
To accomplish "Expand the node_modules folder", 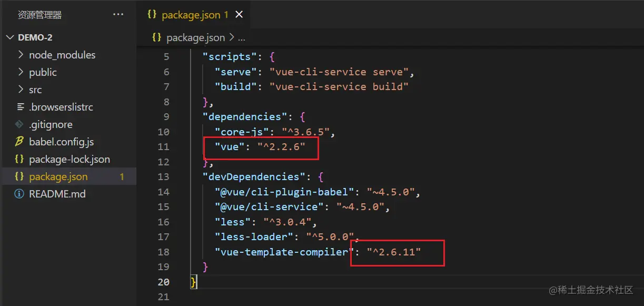I will pos(62,55).
